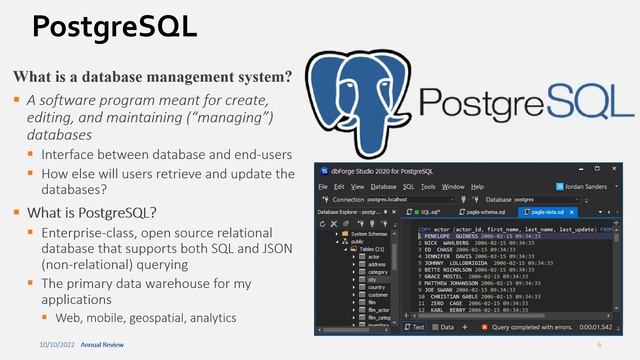Expand the city table node

[354, 280]
